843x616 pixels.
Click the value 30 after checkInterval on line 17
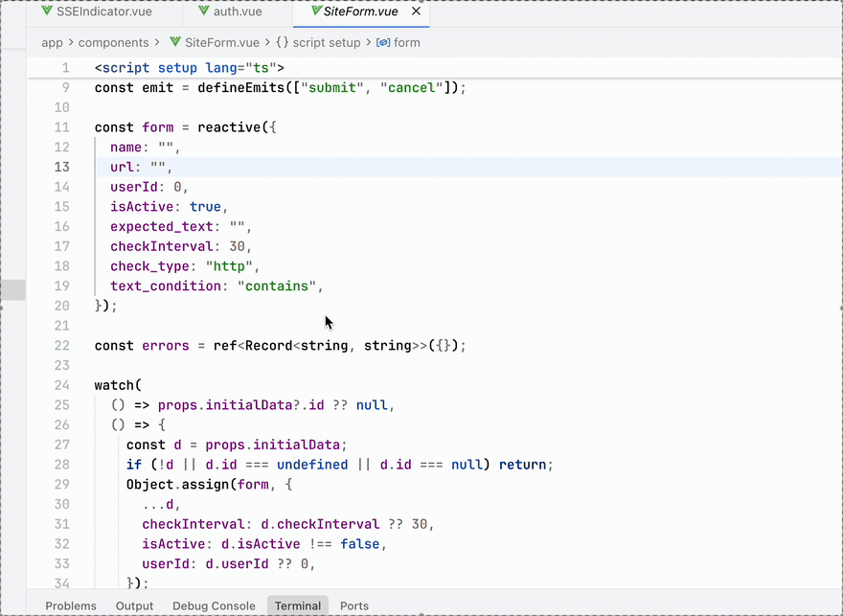(x=238, y=247)
